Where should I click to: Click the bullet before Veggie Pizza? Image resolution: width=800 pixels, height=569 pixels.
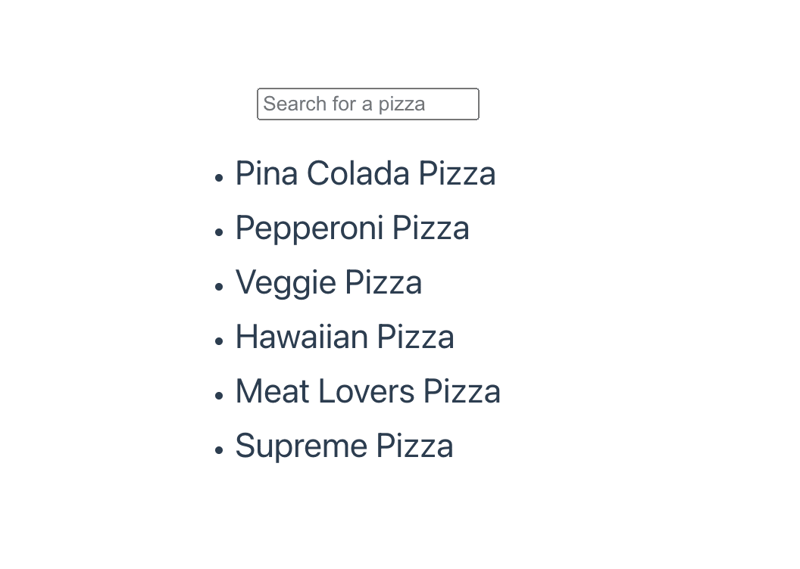(x=219, y=286)
